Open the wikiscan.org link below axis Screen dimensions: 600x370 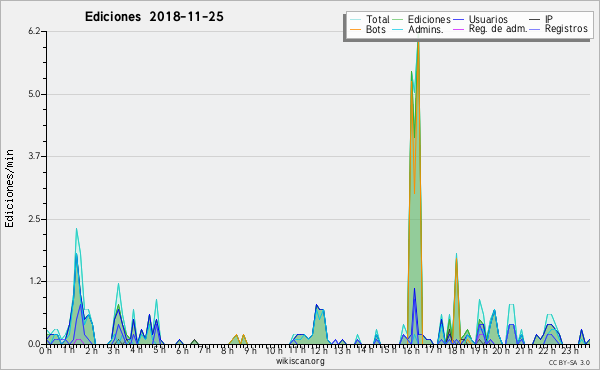coord(300,361)
